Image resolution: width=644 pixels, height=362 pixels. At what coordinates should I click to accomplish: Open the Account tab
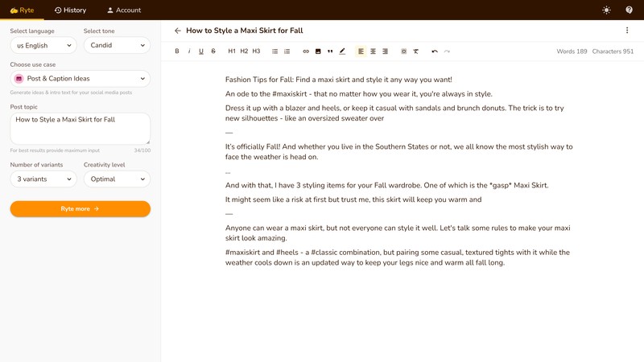point(124,10)
